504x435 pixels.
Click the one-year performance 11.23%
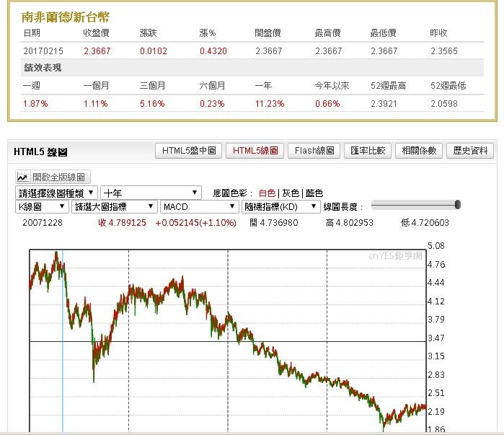270,104
